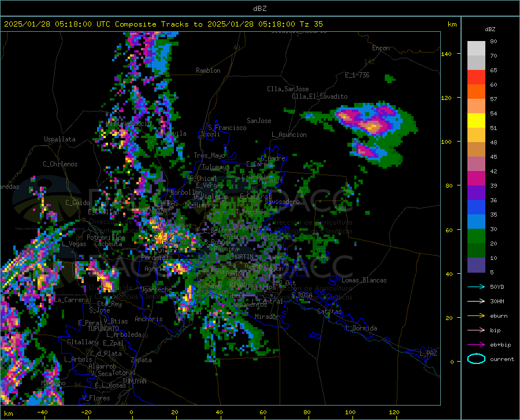Click the white 30HM arrow legend icon
Viewport: 520px width, 420px height.
pyautogui.click(x=476, y=301)
